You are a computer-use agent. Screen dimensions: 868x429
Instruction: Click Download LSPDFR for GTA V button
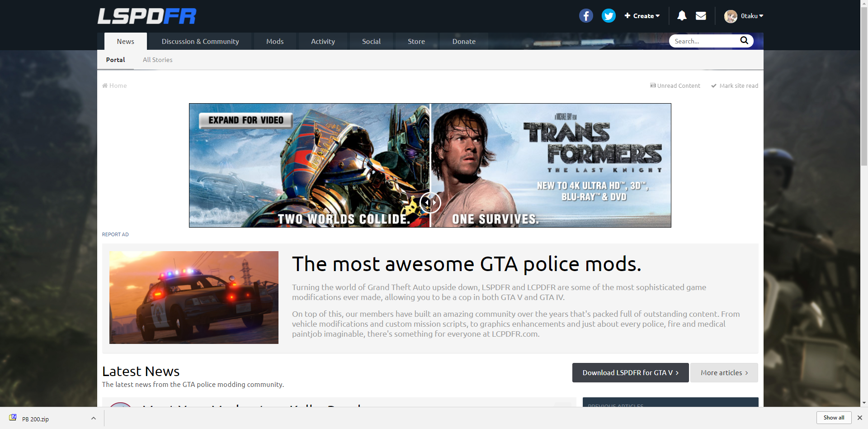coord(631,372)
